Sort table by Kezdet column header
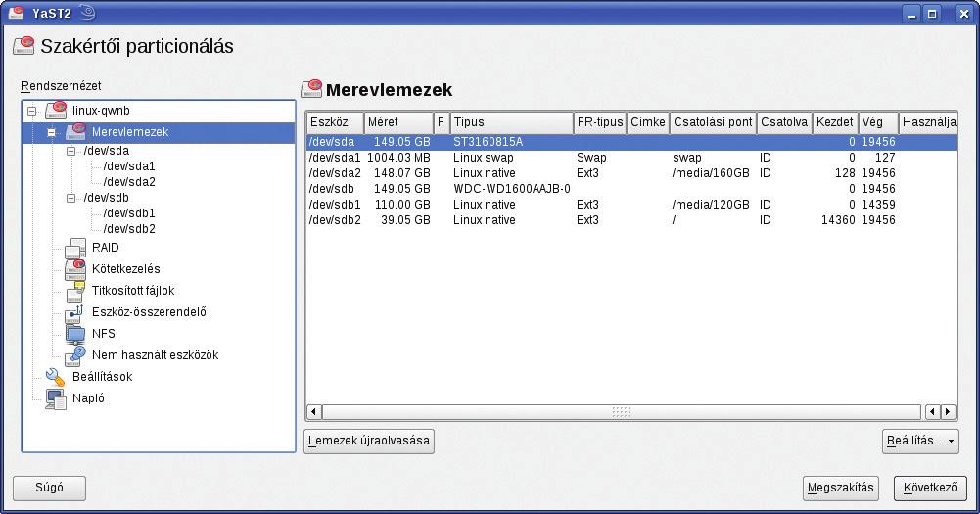The height and width of the screenshot is (514, 980). tap(835, 122)
